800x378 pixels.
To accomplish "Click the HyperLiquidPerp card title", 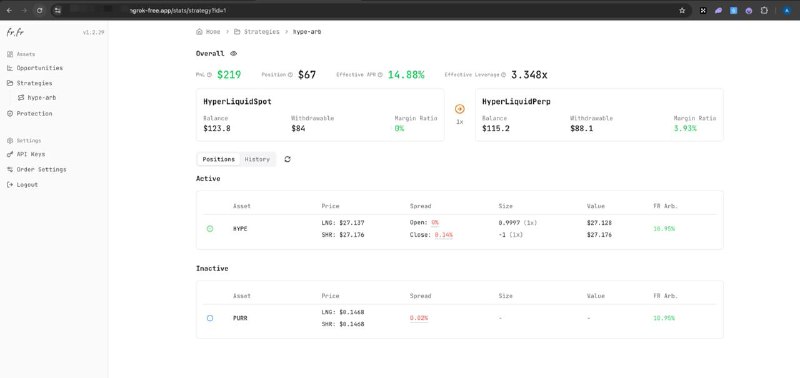I will coord(516,102).
